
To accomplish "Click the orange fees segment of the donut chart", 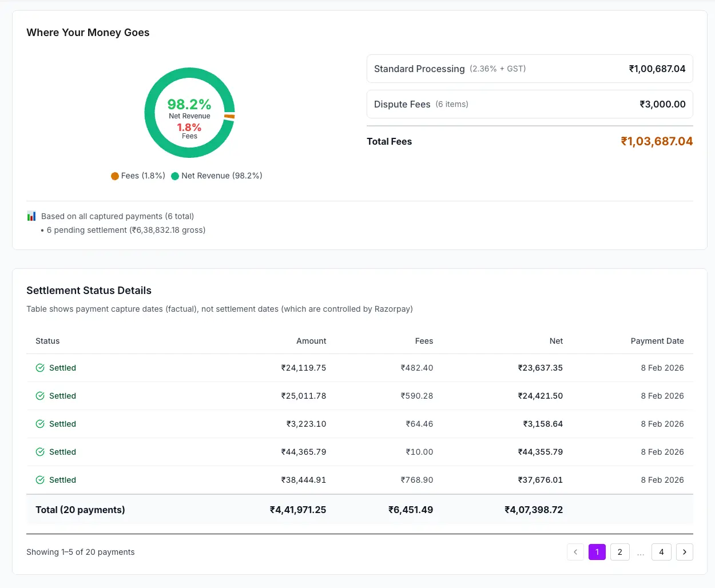I will coord(229,117).
